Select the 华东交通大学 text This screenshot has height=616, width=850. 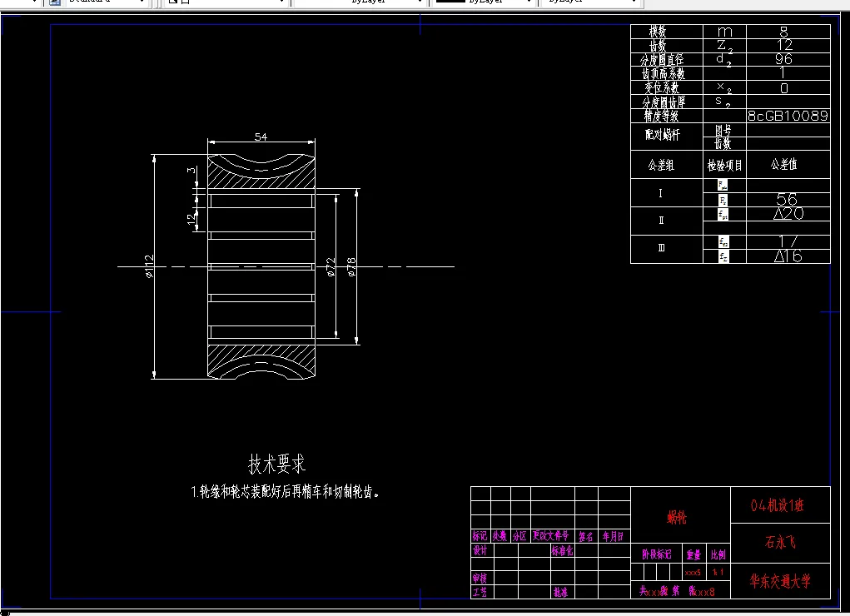point(780,581)
